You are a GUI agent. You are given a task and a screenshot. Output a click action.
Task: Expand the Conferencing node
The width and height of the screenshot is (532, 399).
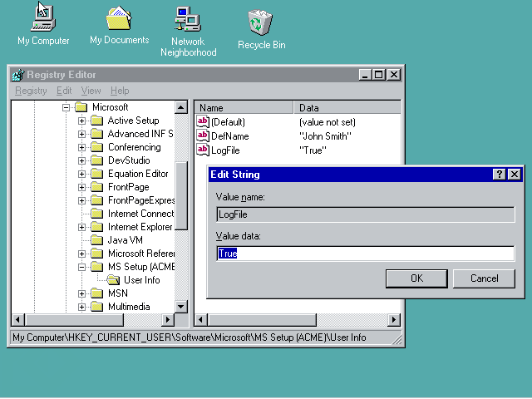click(81, 147)
